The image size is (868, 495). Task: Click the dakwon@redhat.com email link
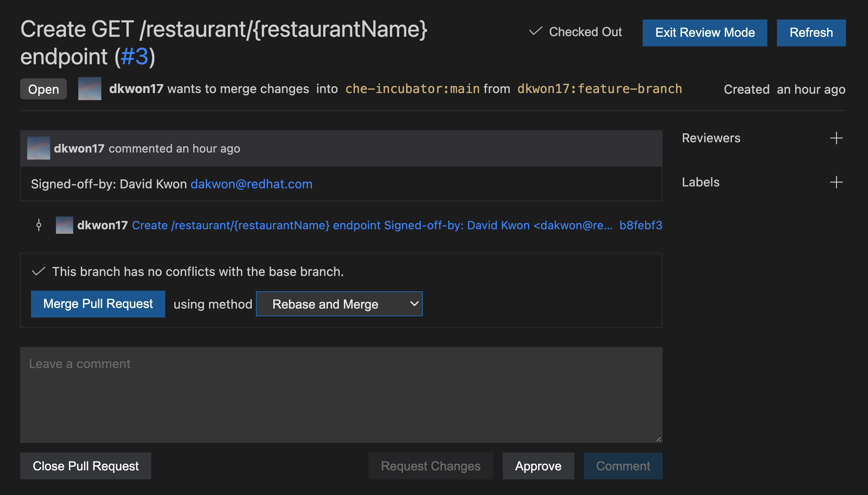[x=251, y=184]
